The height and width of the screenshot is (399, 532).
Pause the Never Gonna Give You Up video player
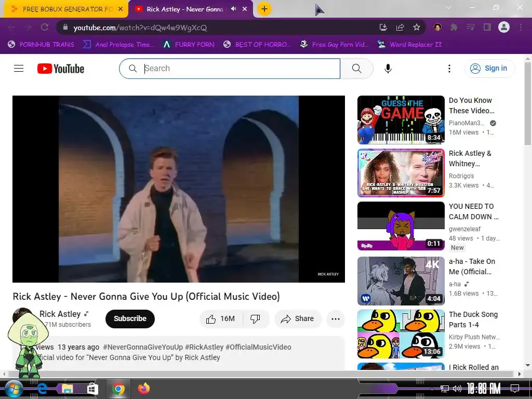(x=179, y=189)
